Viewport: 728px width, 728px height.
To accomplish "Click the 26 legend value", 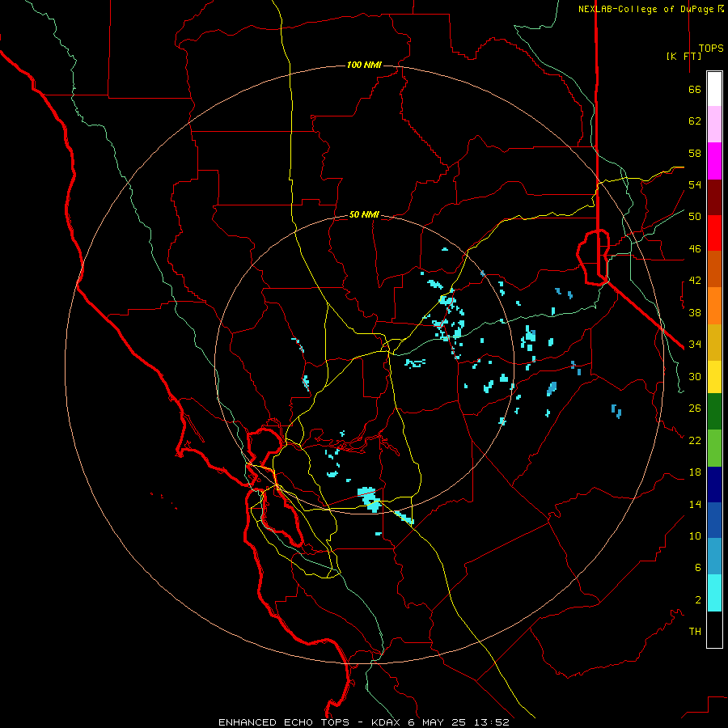I will tap(695, 408).
